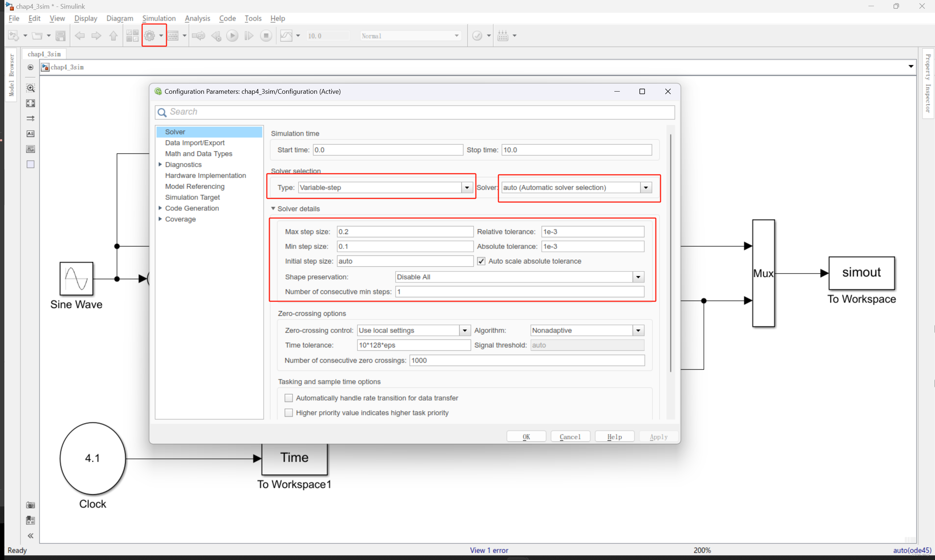This screenshot has width=935, height=560.
Task: Click the Zoom tool in left palette
Action: [x=31, y=88]
